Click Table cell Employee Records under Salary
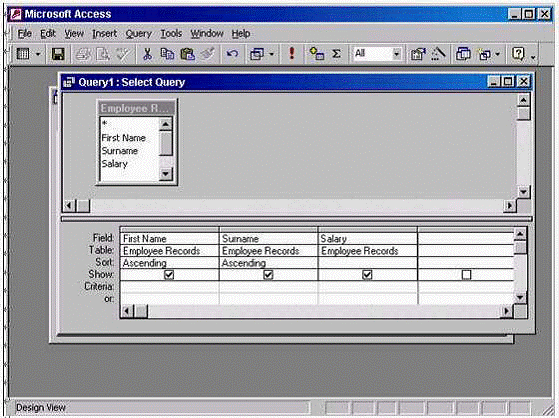This screenshot has height=418, width=559. coord(368,251)
